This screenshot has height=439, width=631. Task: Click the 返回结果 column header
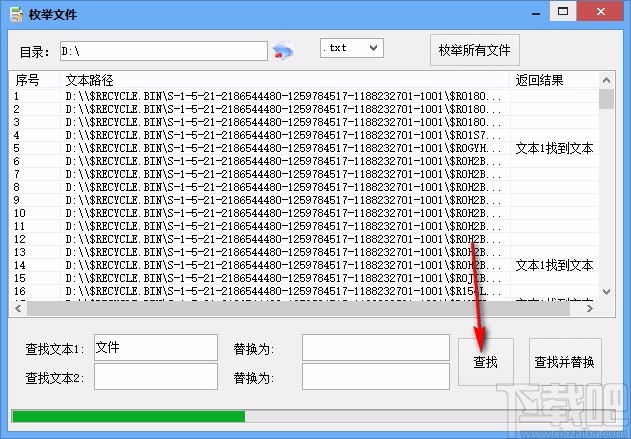(x=554, y=80)
